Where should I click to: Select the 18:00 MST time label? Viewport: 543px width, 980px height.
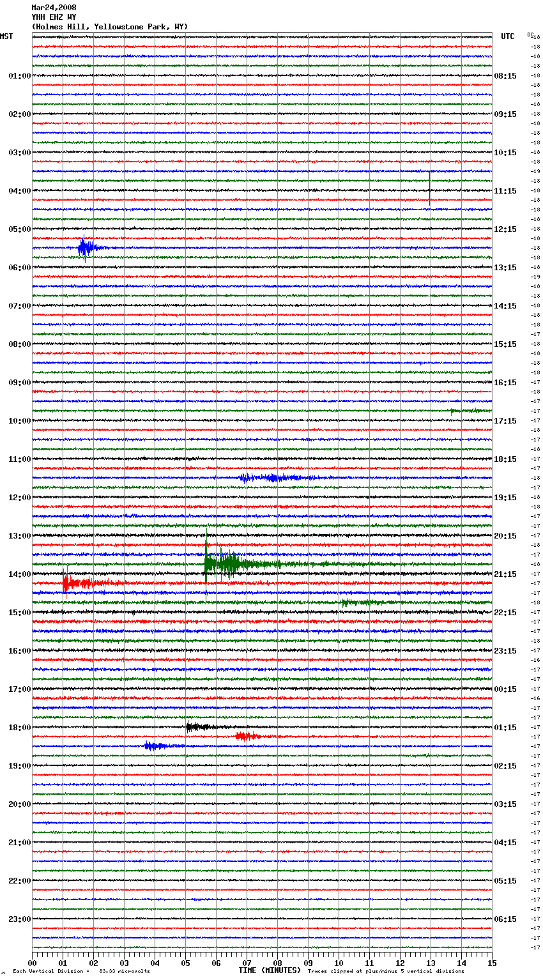pyautogui.click(x=20, y=728)
